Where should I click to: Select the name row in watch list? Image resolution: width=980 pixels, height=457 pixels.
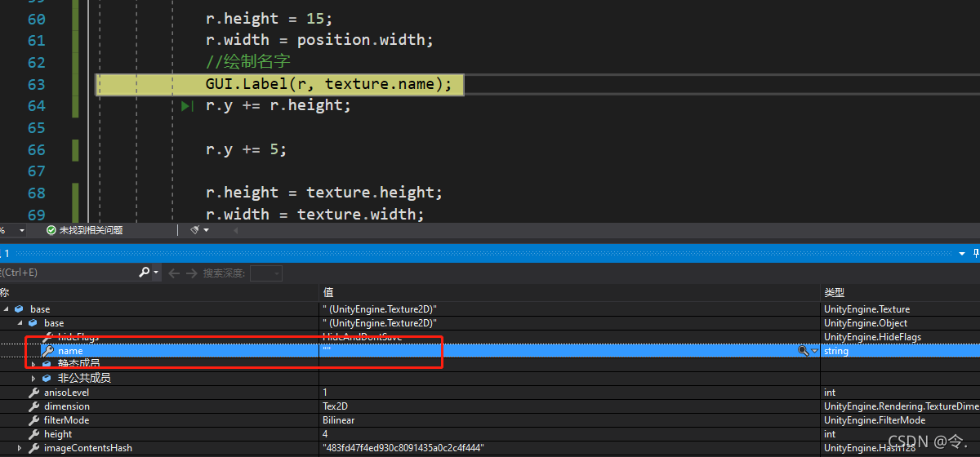point(490,351)
